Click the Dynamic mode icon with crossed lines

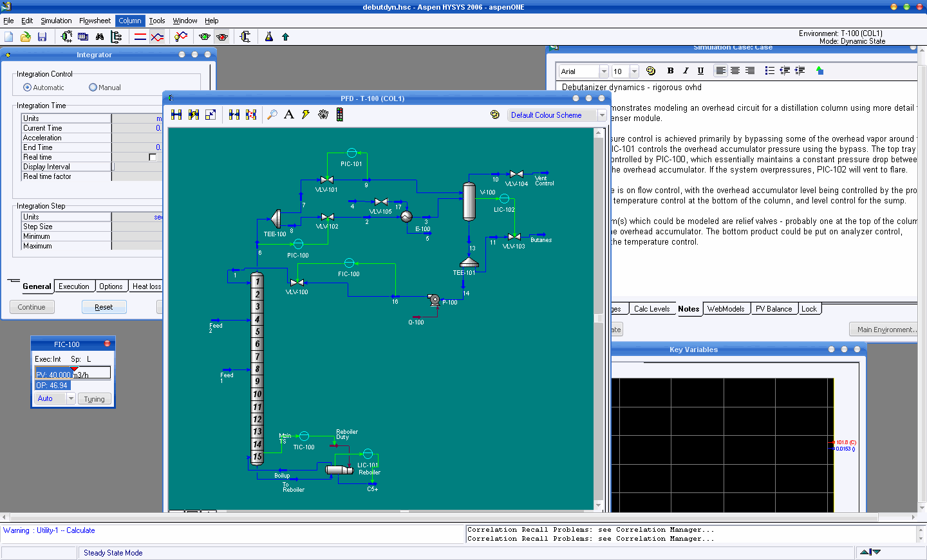(x=157, y=37)
